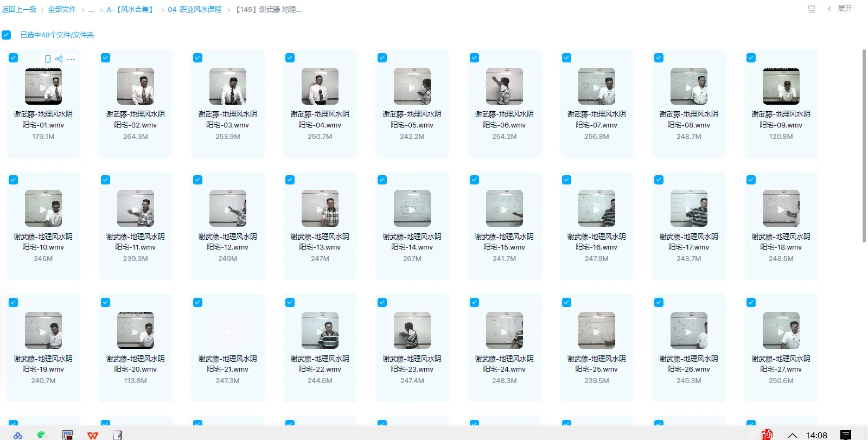Uncheck the checkbox on 阳宅-02.wmv
The height and width of the screenshot is (440, 868).
pyautogui.click(x=106, y=58)
